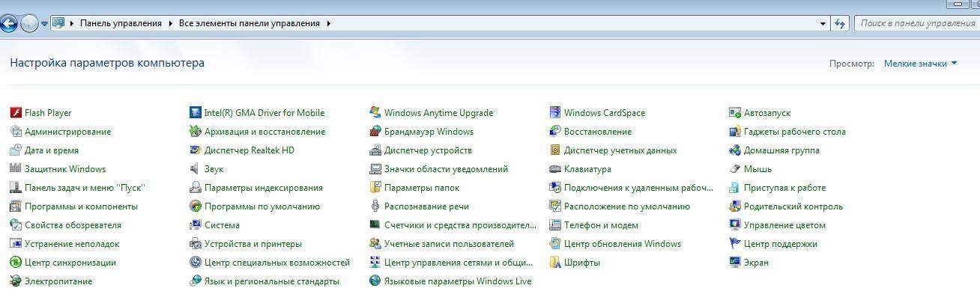This screenshot has height=306, width=980.
Task: Expand the address bar history dropdown arrow
Action: pos(823,23)
